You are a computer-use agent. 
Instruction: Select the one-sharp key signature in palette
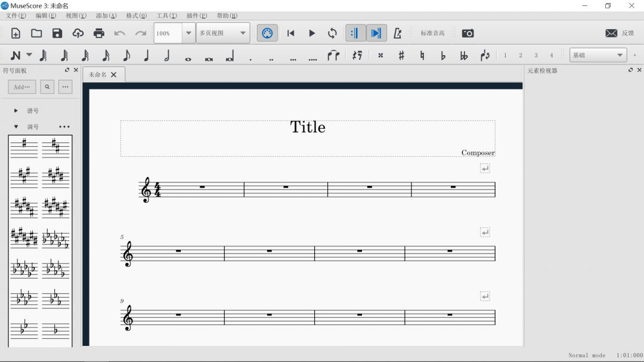(x=24, y=146)
